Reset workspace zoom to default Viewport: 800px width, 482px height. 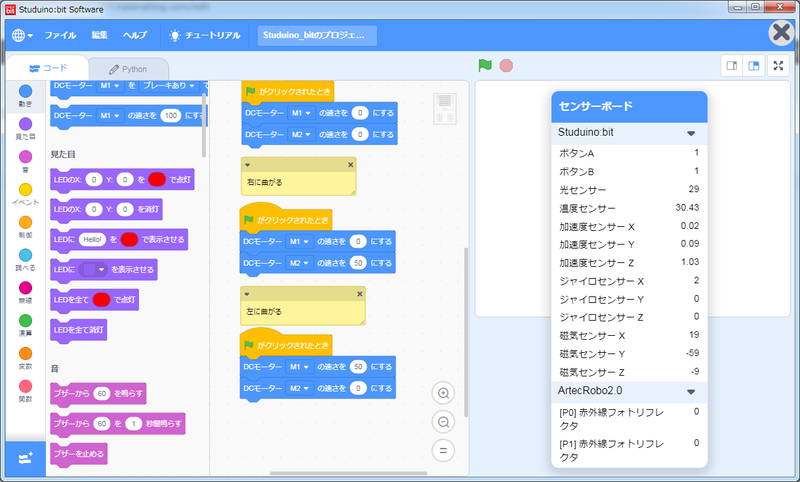(443, 450)
